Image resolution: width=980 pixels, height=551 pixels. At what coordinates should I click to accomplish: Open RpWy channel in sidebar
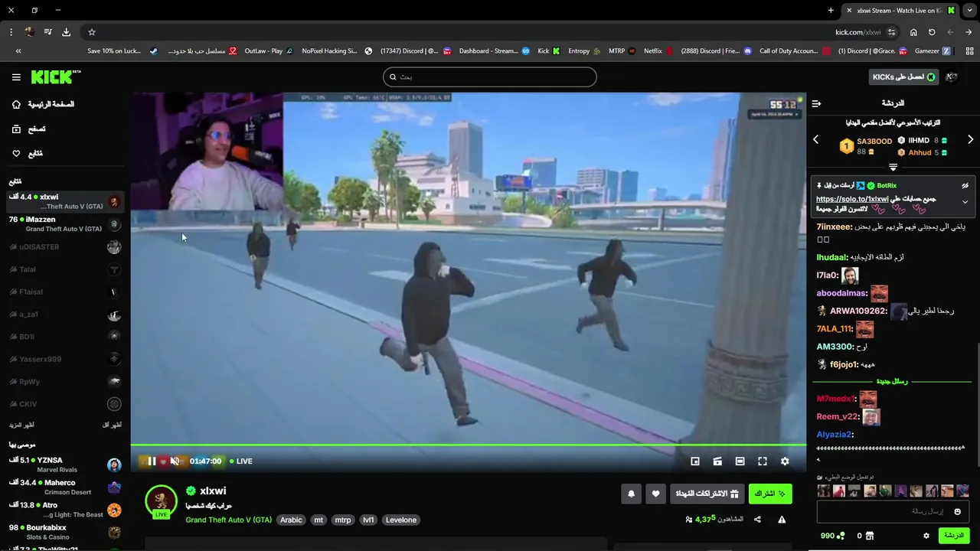coord(65,381)
